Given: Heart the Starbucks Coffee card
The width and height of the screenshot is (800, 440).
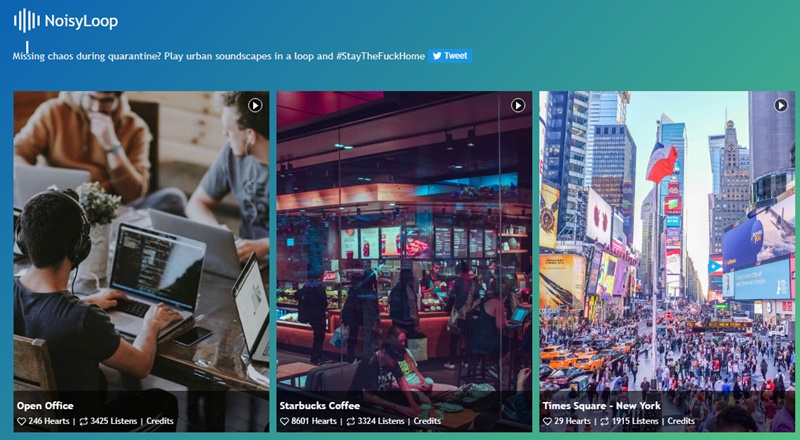Looking at the screenshot, I should (284, 422).
